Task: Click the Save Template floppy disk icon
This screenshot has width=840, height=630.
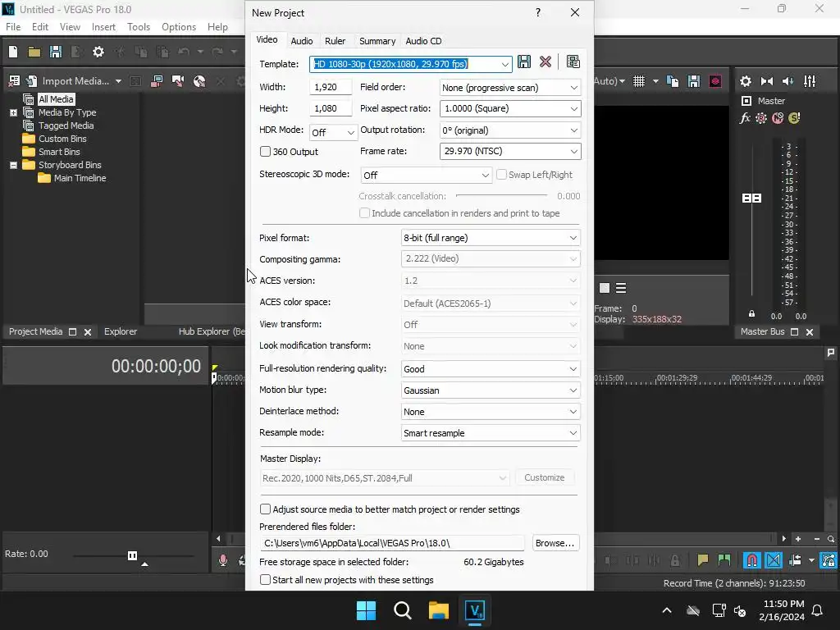Action: (x=524, y=62)
